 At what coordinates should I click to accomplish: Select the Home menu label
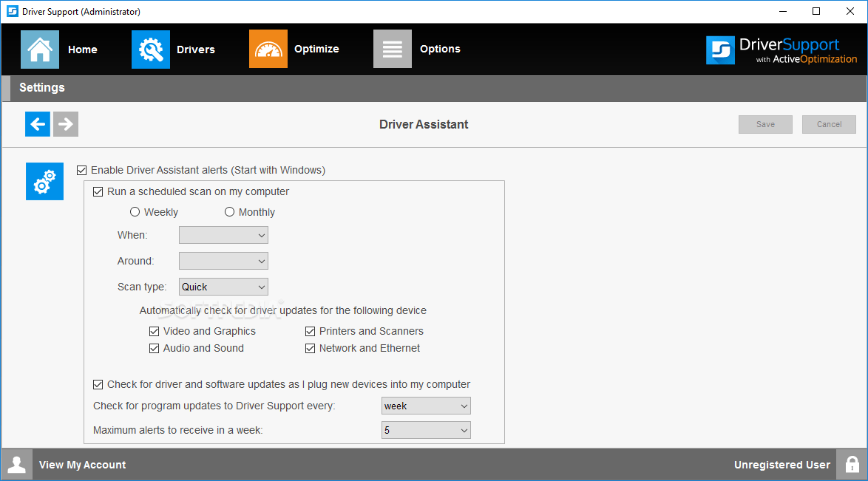pos(83,50)
